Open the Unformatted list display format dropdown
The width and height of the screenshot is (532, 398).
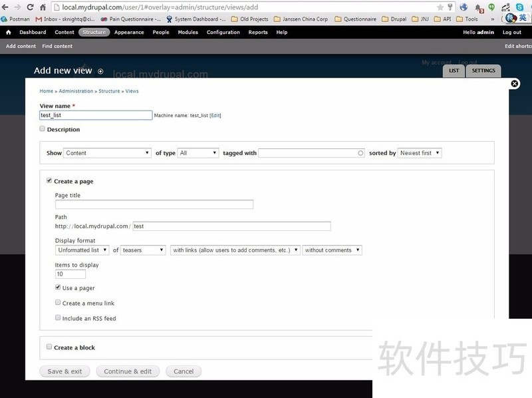[82, 250]
